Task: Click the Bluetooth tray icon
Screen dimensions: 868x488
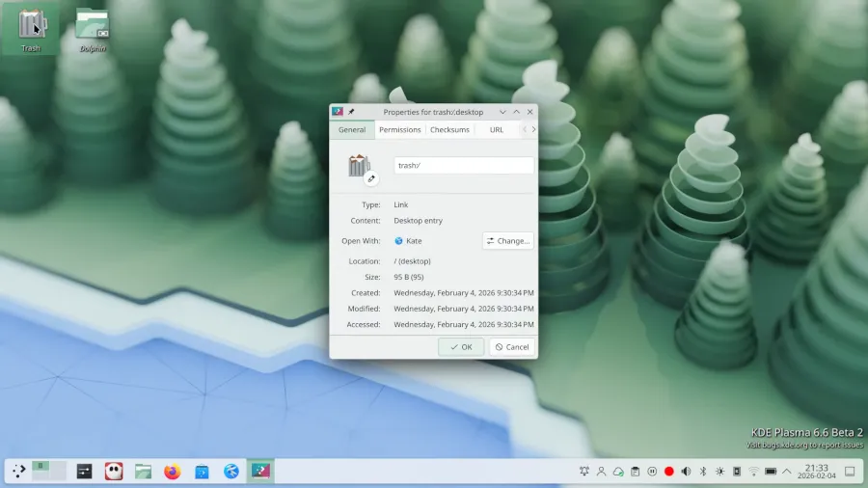Action: pos(703,472)
